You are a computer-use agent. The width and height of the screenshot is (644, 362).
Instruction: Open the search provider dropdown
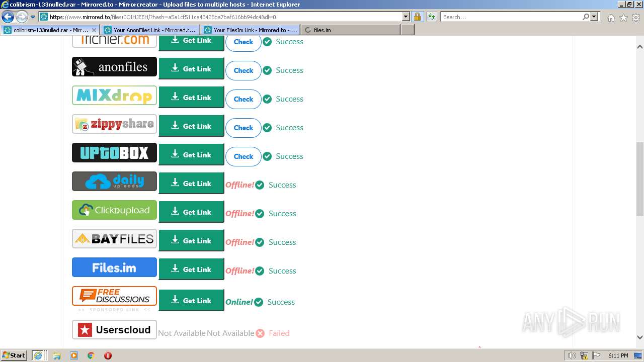click(594, 17)
